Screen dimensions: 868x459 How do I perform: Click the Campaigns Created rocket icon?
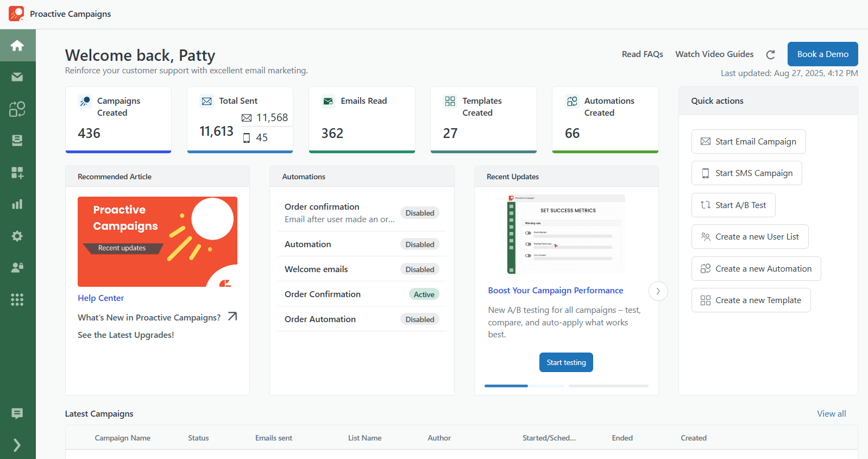coord(85,101)
